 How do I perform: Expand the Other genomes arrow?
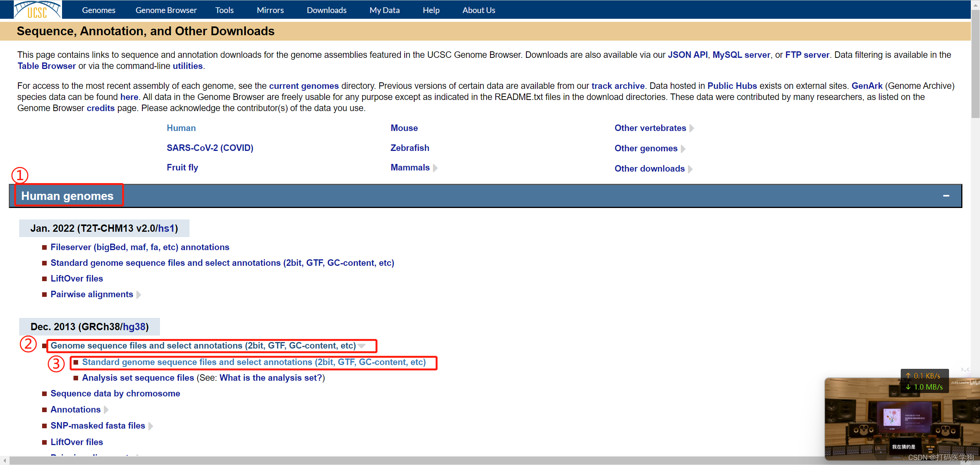point(683,149)
